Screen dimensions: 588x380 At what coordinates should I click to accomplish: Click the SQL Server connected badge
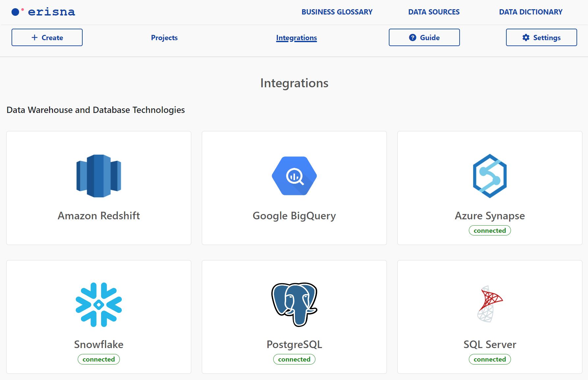(x=490, y=359)
